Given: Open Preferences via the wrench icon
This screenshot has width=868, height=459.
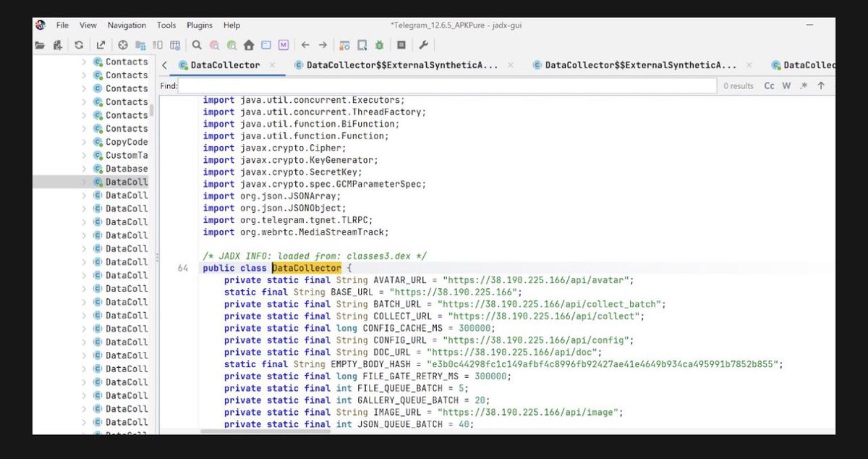Looking at the screenshot, I should pos(424,45).
